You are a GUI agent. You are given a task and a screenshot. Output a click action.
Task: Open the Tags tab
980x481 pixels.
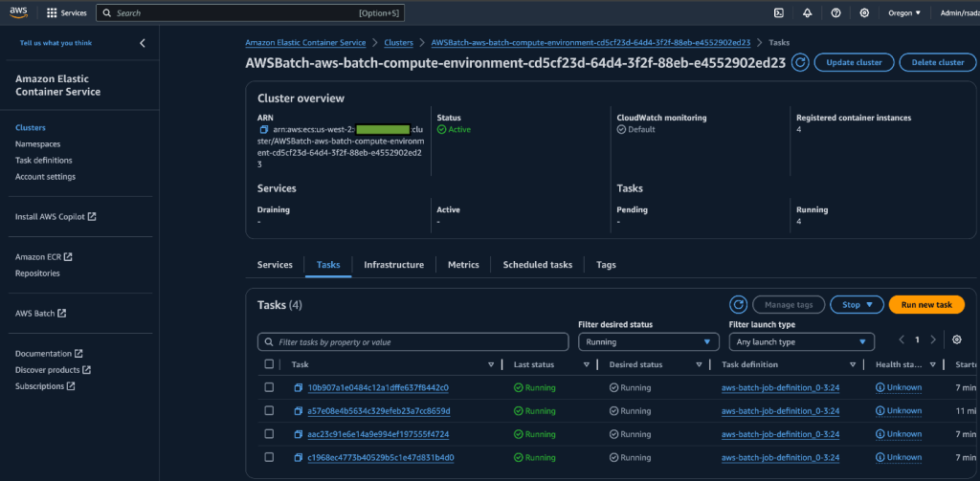pyautogui.click(x=606, y=265)
